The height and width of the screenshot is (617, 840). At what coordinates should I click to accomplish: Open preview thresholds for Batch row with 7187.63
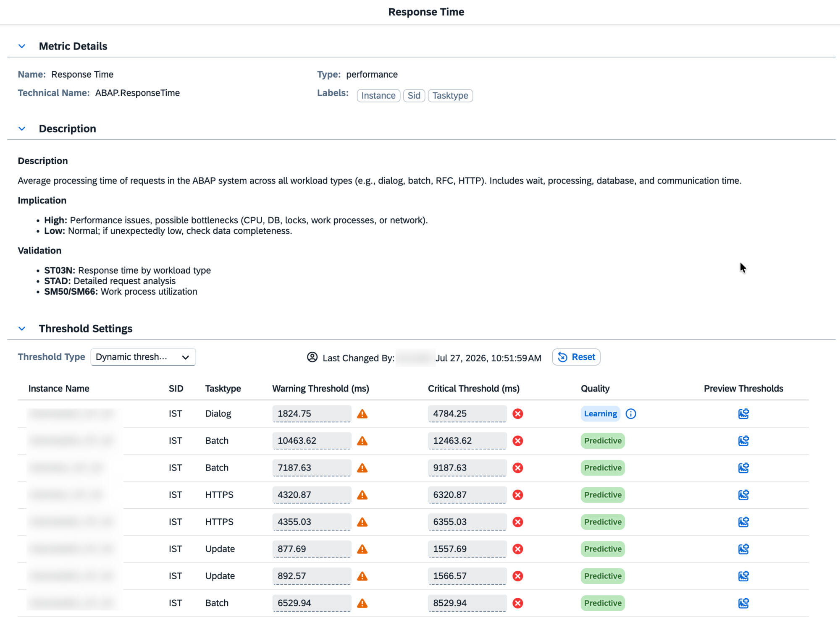click(x=743, y=468)
